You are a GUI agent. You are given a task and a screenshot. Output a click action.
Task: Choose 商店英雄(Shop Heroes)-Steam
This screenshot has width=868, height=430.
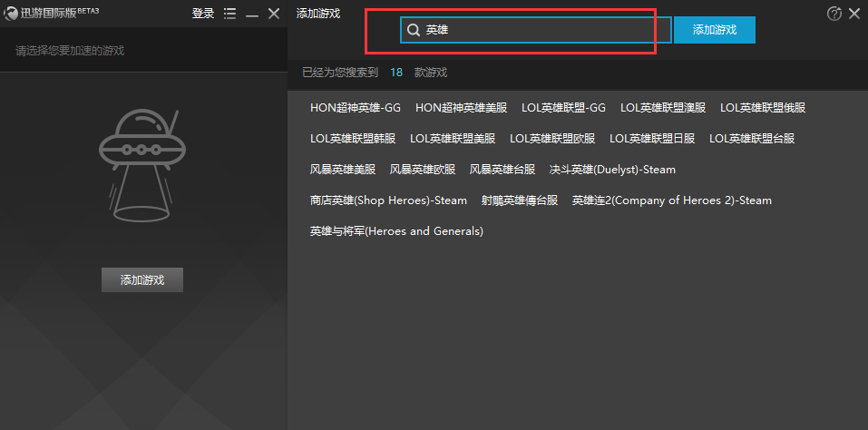pyautogui.click(x=388, y=200)
